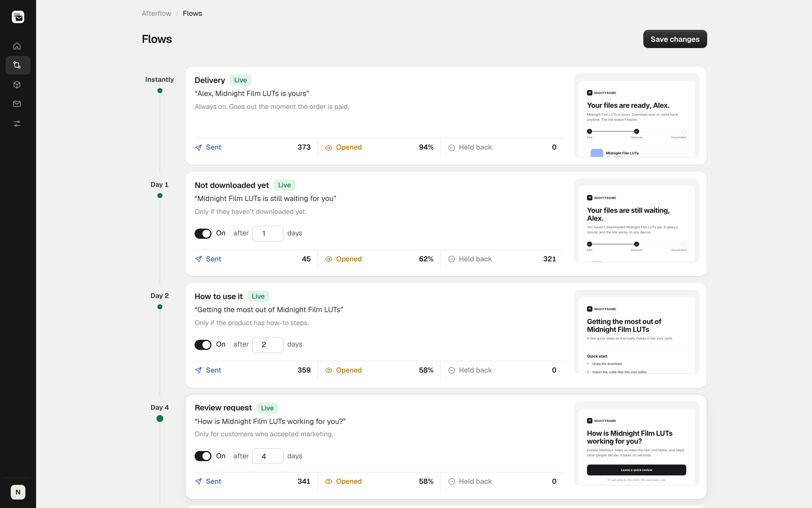
Task: Toggle off the How to use it flow
Action: pos(203,345)
